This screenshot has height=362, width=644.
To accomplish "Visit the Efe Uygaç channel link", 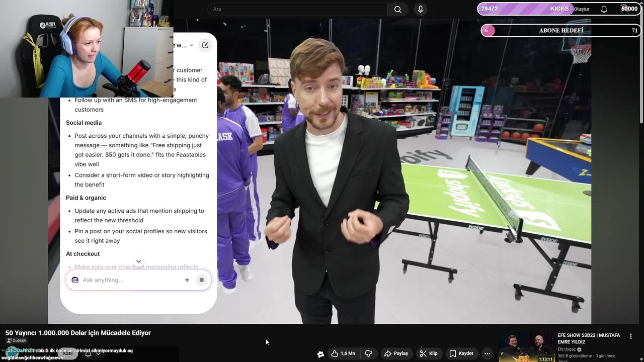I will tap(567, 349).
